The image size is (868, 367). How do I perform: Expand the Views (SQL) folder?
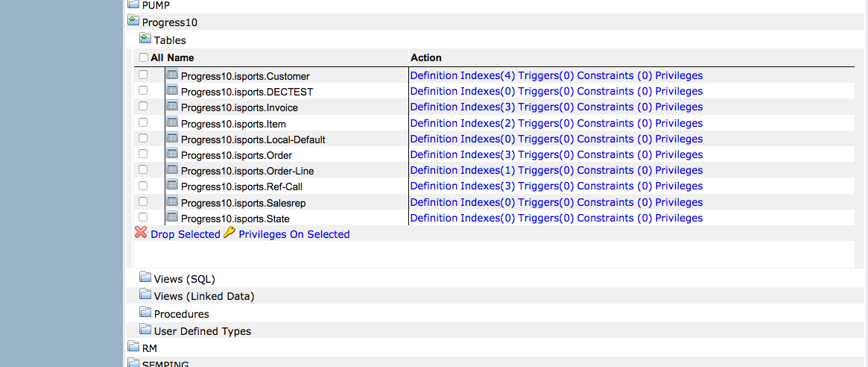click(145, 278)
